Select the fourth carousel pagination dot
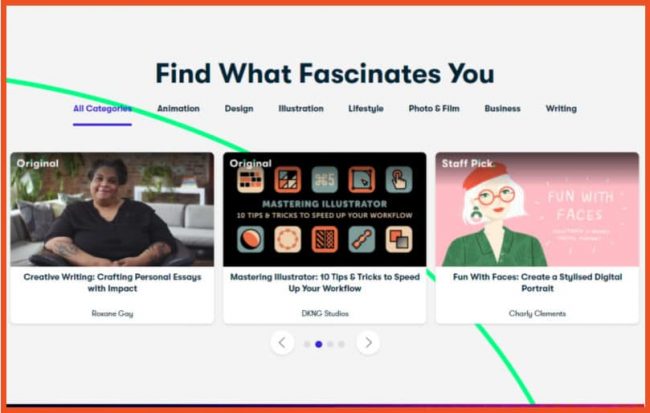Screen dimensions: 650x413 coord(341,344)
